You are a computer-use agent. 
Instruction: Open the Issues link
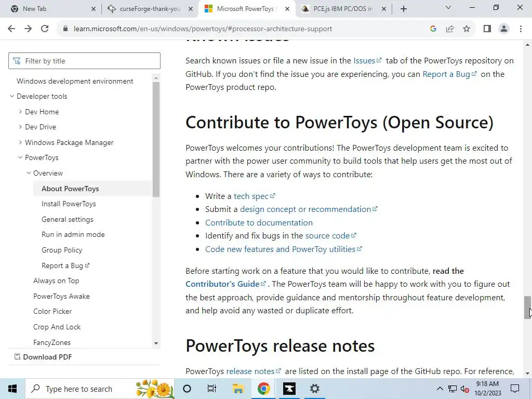[367, 61]
